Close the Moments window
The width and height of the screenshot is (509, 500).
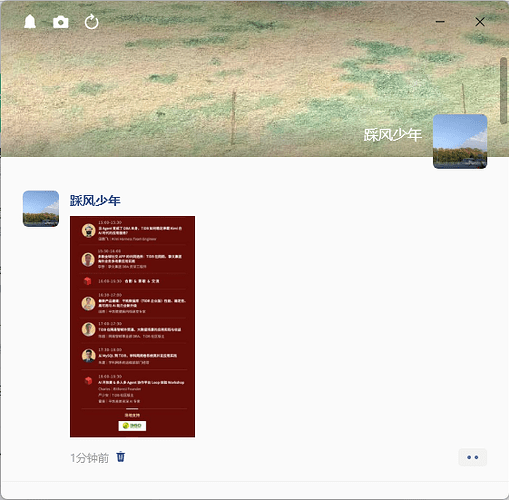[x=480, y=22]
